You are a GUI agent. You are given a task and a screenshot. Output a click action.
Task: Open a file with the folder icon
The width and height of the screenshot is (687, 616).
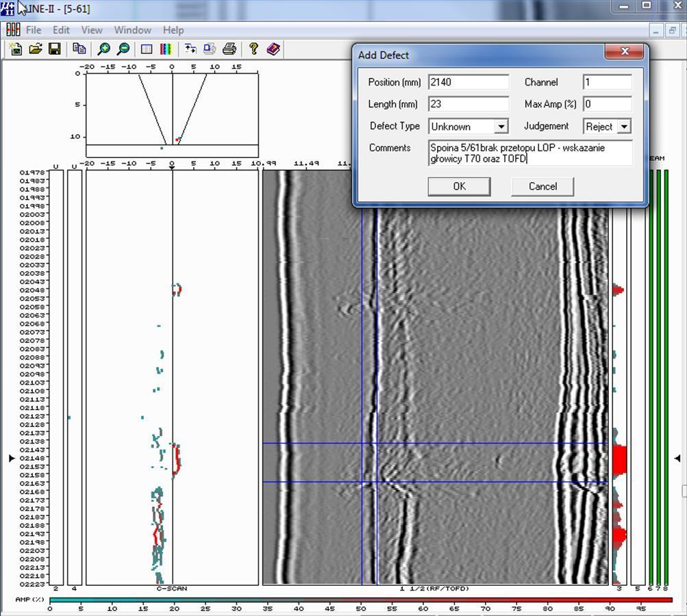pyautogui.click(x=36, y=49)
